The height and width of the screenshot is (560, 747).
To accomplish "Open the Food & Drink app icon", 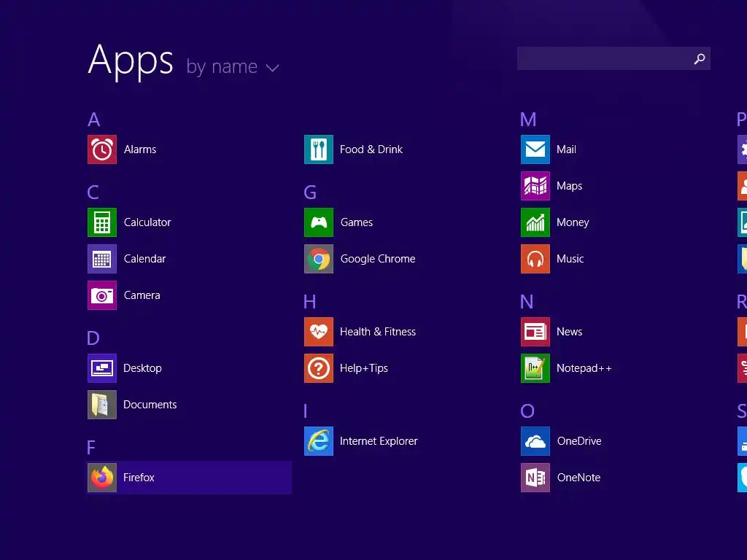I will [x=319, y=149].
